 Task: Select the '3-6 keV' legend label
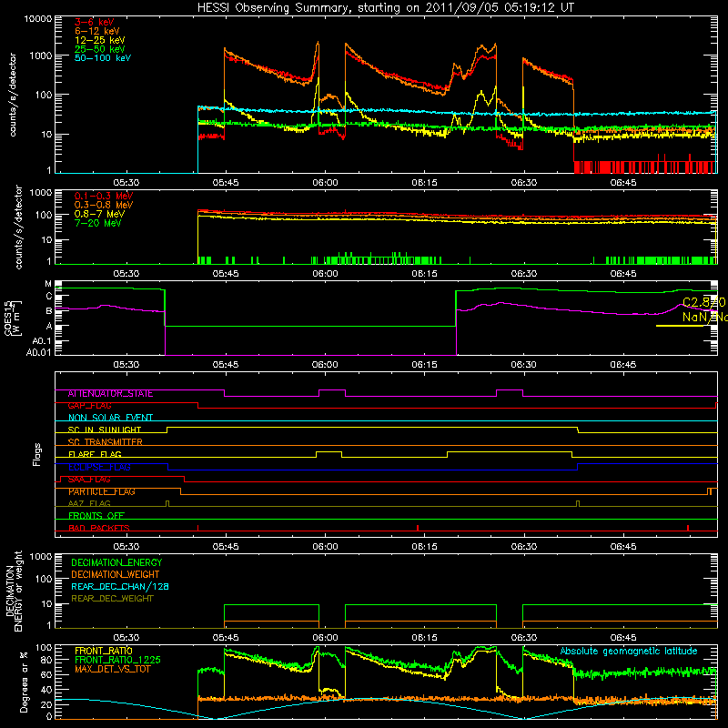point(94,22)
